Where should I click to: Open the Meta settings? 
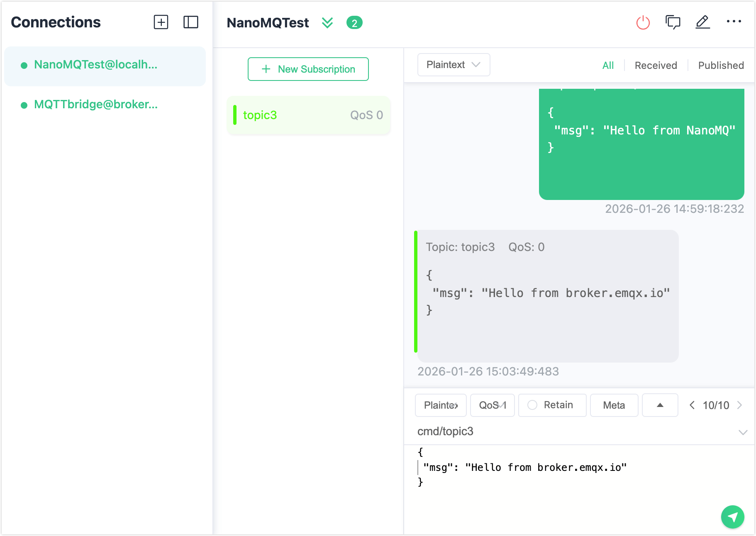[614, 405]
